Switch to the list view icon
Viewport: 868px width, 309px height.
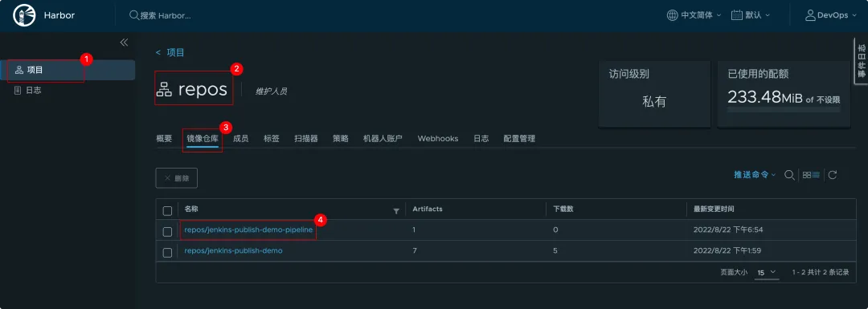pos(816,175)
